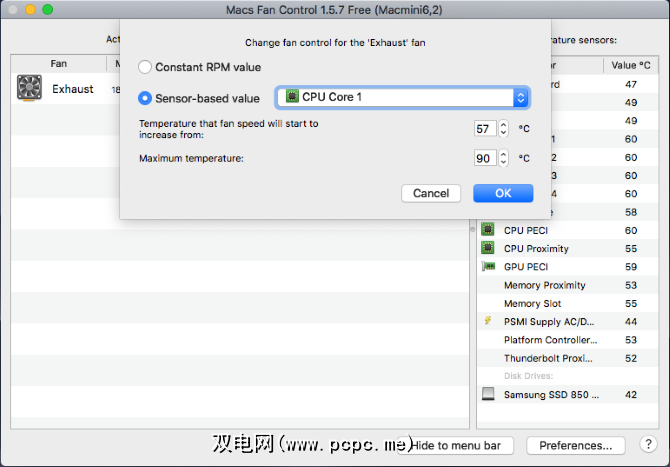Click the Fan column header
670x467 pixels.
59,64
